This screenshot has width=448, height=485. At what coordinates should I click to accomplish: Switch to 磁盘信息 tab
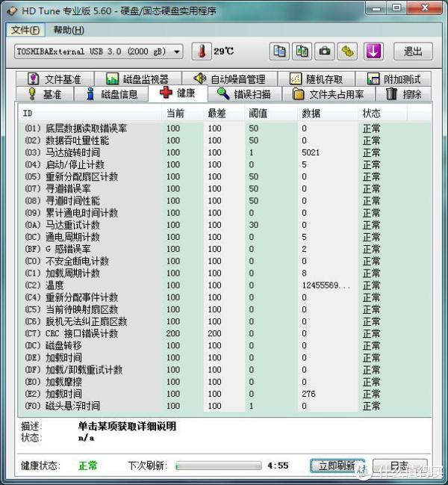click(111, 94)
